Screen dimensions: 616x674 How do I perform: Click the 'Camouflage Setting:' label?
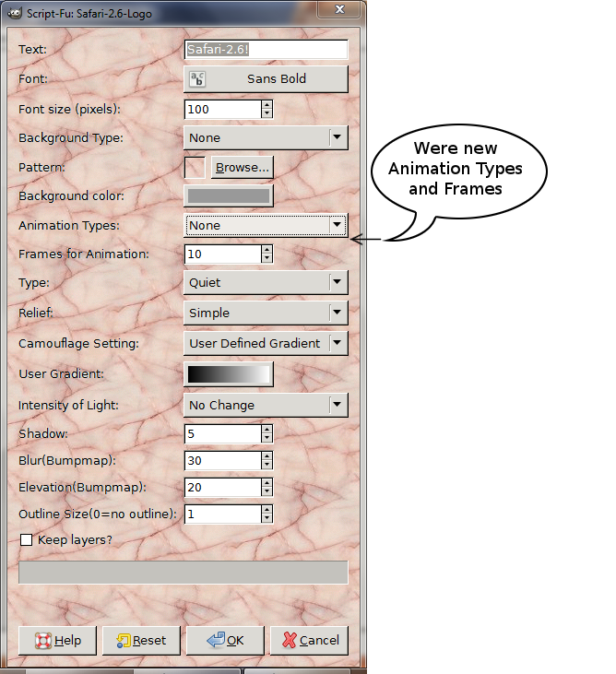[x=78, y=343]
